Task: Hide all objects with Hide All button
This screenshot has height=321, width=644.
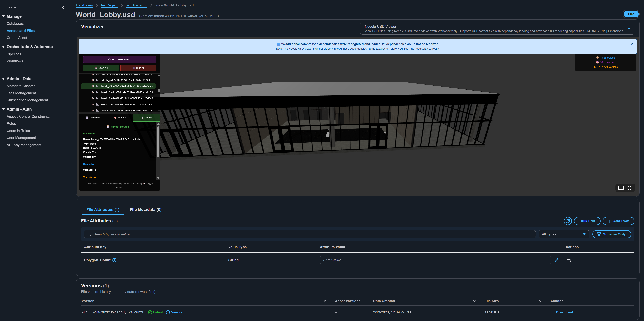Action: pos(138,68)
